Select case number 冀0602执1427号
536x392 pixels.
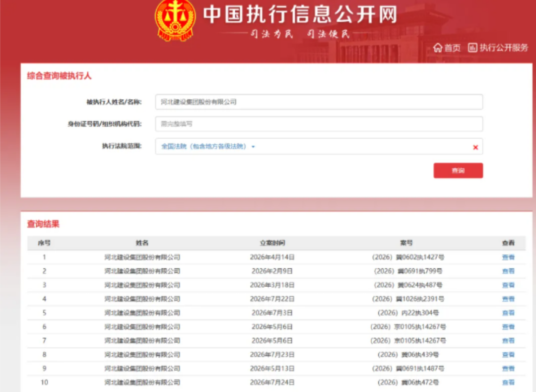click(x=408, y=258)
